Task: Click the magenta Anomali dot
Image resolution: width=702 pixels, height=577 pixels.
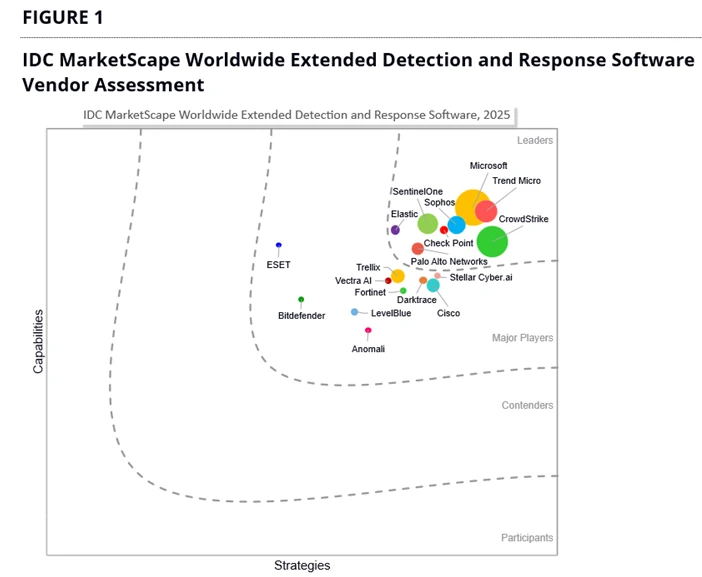Action: pyautogui.click(x=368, y=330)
